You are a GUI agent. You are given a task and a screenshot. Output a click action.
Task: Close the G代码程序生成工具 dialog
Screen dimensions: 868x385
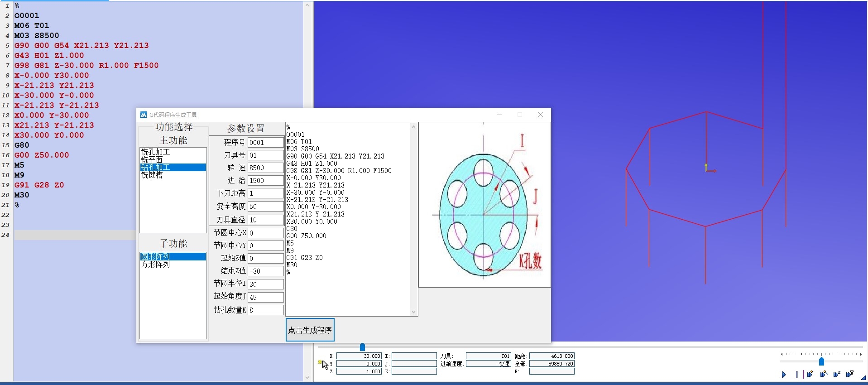pos(540,115)
